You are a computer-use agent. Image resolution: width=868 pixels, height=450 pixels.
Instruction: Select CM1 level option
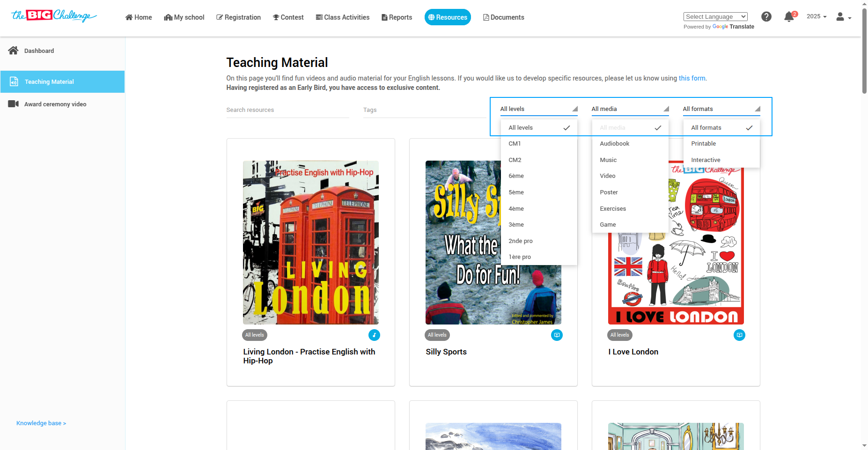(539, 144)
